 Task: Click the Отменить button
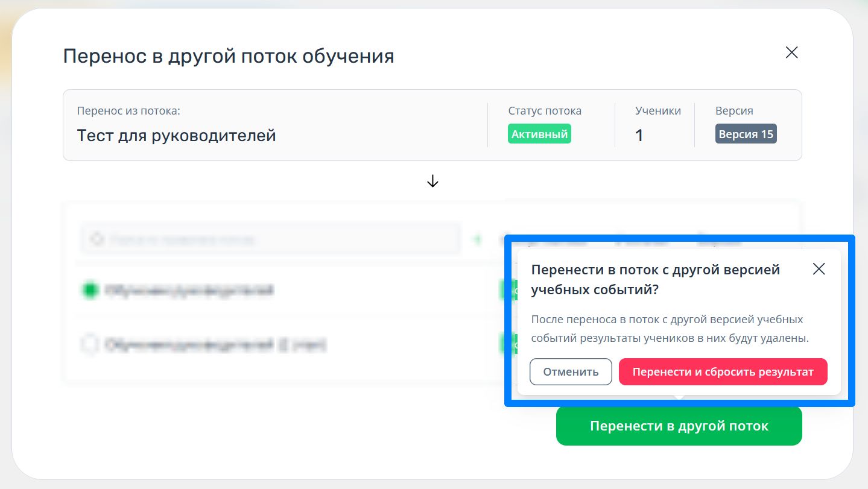(x=571, y=371)
